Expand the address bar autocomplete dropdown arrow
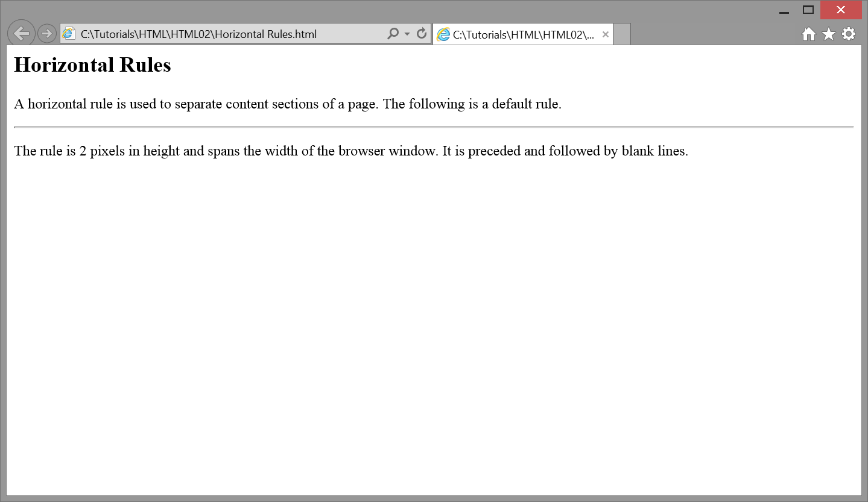 click(x=407, y=34)
